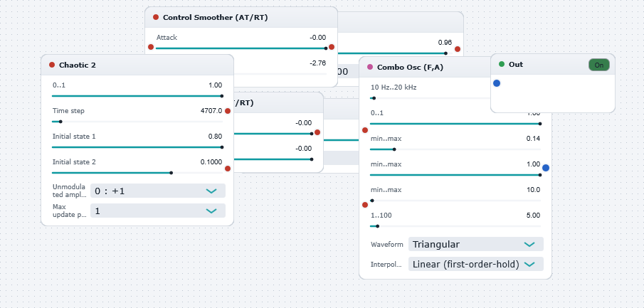Click the Time step value 4707.0
Screen dimensions: 644x308
(x=211, y=111)
